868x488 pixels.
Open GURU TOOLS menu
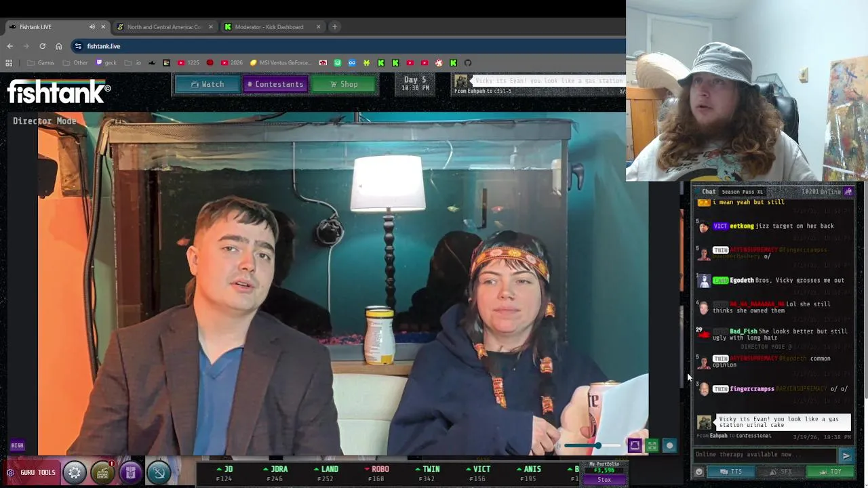pyautogui.click(x=31, y=472)
